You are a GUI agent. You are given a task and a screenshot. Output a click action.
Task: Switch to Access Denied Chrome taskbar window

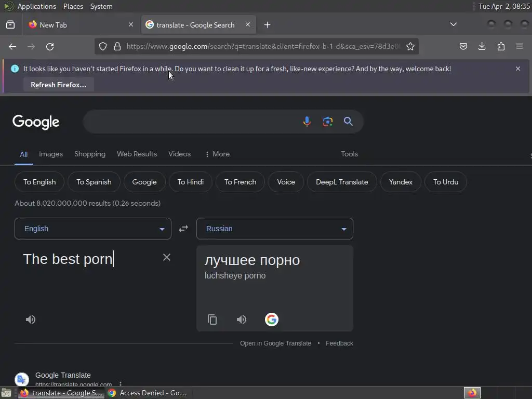(x=147, y=393)
